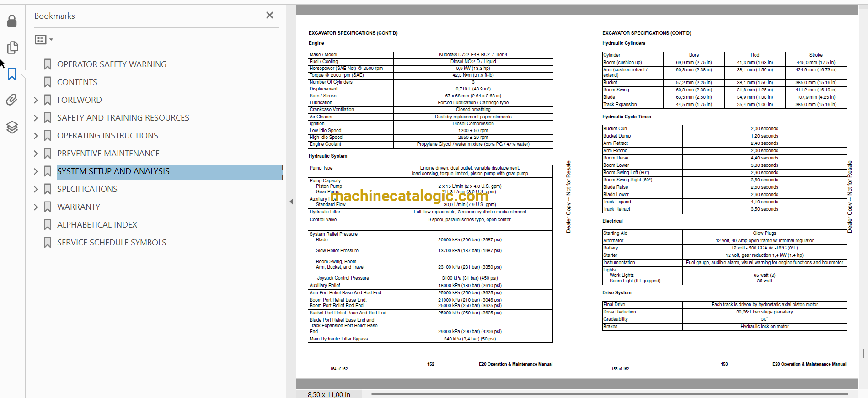
Task: Expand the PREVENTIVE MAINTENANCE bookmark
Action: click(36, 154)
